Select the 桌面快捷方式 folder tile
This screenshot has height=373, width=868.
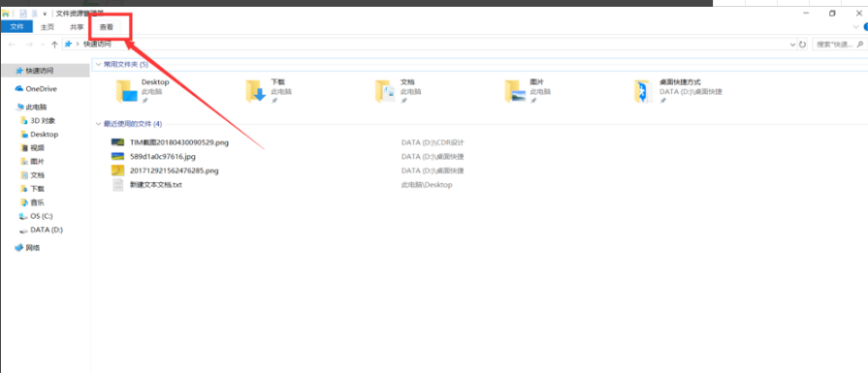679,91
